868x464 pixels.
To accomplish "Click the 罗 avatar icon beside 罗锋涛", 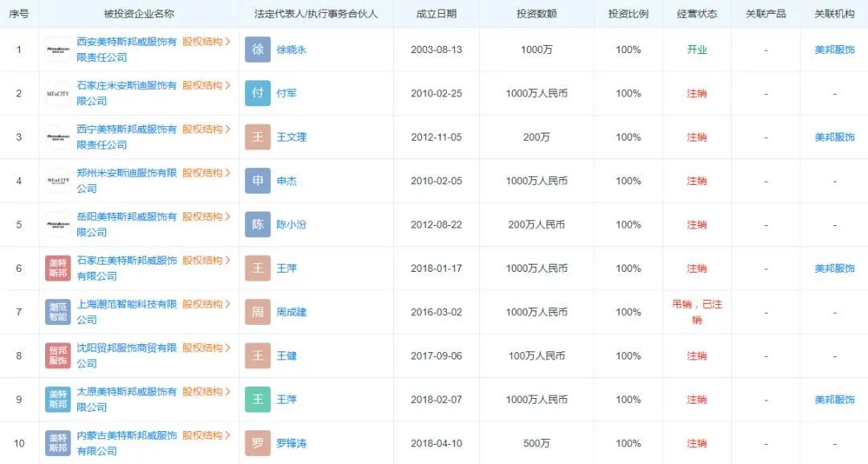I will (257, 443).
